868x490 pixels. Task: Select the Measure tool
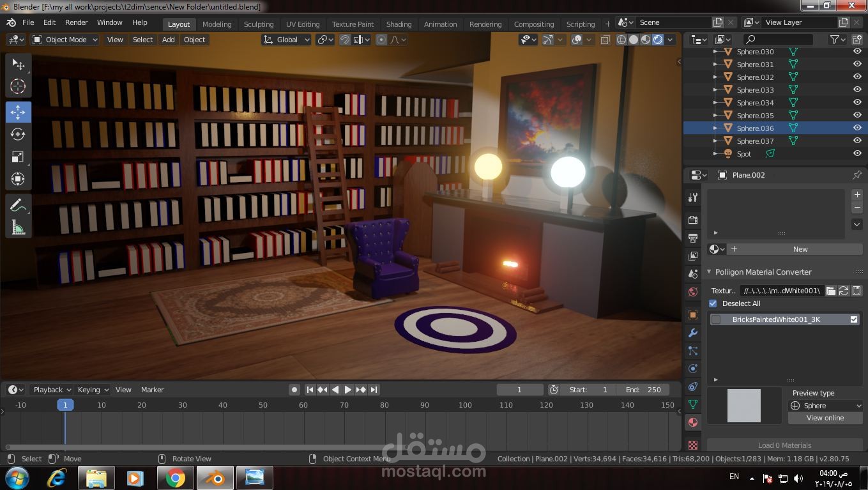18,227
